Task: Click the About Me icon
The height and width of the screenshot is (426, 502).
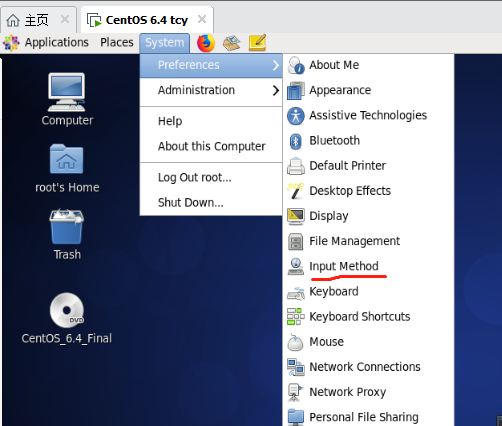Action: click(x=296, y=65)
